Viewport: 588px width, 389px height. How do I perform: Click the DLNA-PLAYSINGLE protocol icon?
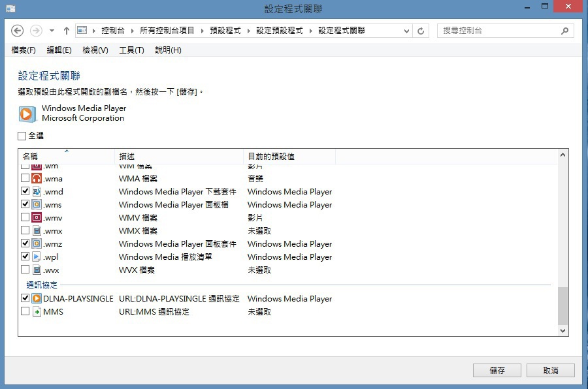pyautogui.click(x=37, y=298)
